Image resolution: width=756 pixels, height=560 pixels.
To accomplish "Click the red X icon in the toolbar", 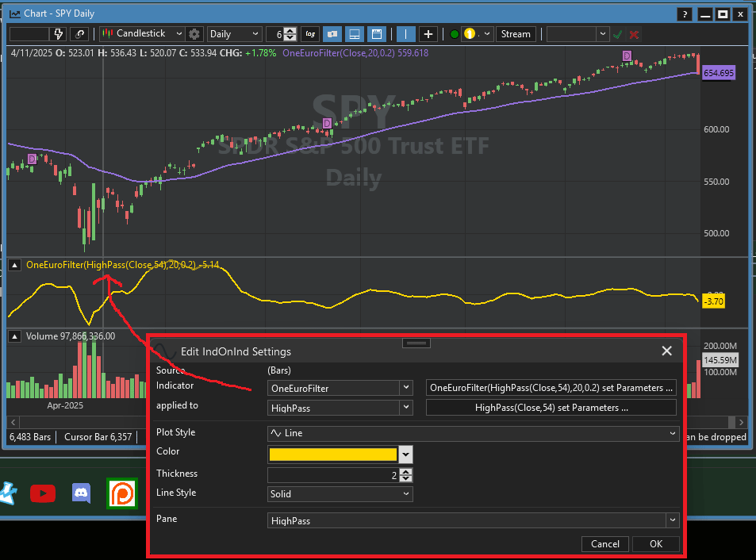I will point(634,34).
